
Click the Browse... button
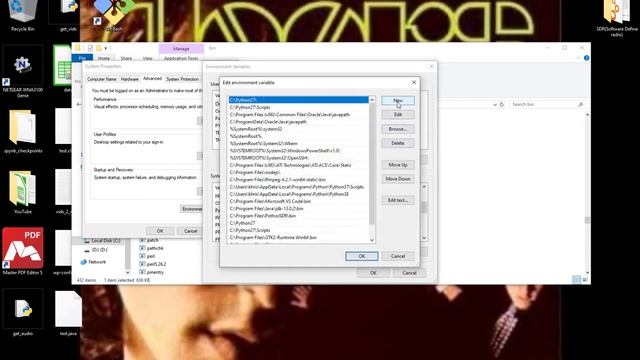pyautogui.click(x=398, y=129)
